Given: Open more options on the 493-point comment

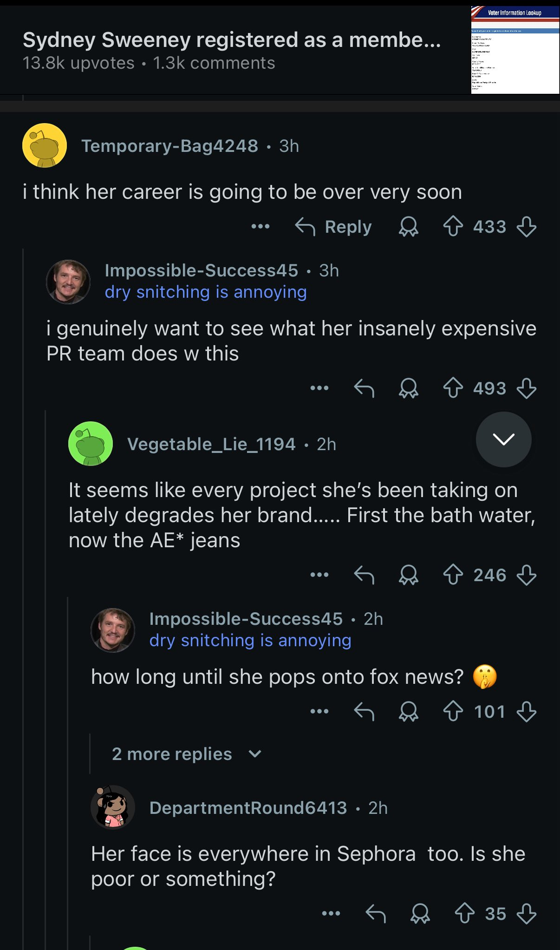Looking at the screenshot, I should pos(319,388).
